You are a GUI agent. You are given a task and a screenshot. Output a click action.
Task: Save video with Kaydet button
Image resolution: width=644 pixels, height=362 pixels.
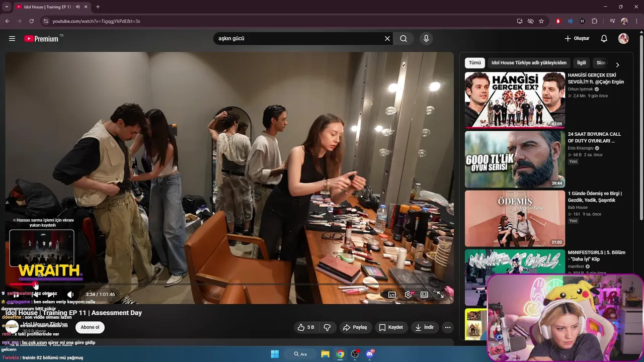pyautogui.click(x=391, y=327)
